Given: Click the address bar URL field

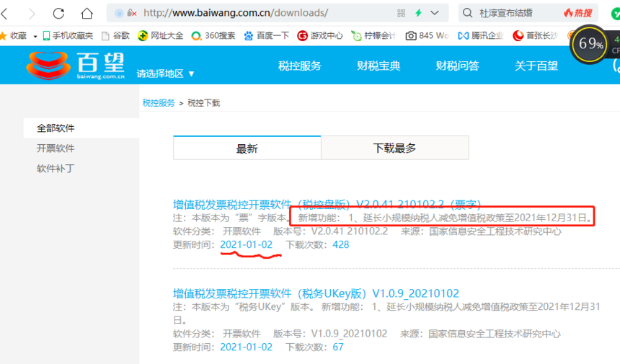Looking at the screenshot, I should pos(260,13).
